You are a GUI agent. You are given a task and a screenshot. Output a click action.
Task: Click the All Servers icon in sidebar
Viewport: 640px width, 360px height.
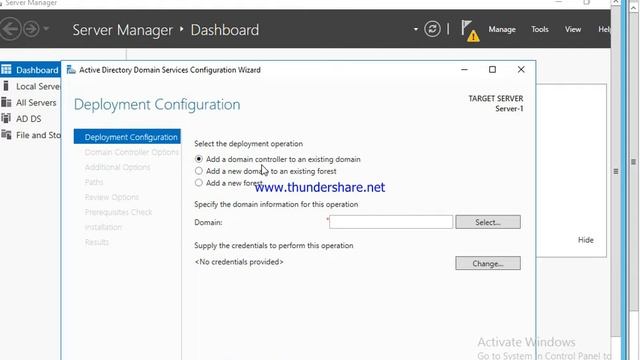click(6, 102)
